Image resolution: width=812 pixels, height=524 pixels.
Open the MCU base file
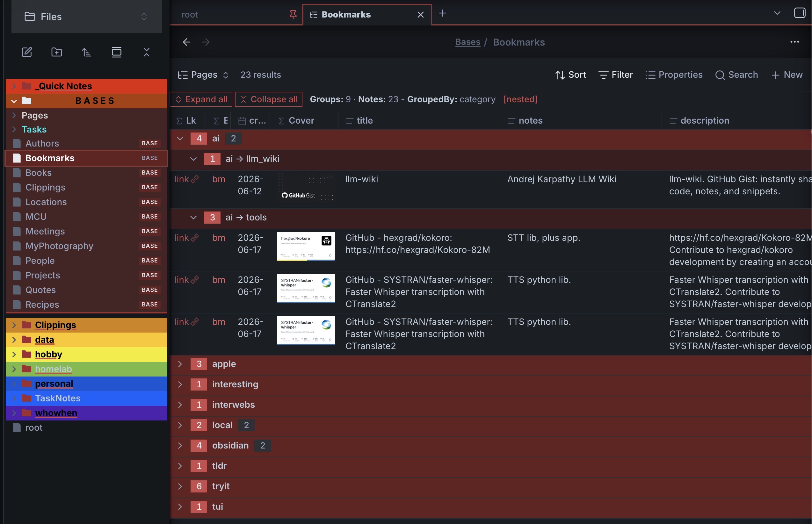coord(86,216)
